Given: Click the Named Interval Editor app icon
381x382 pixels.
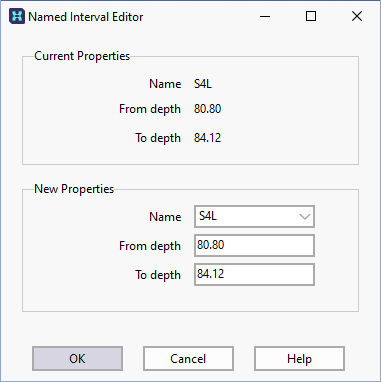Looking at the screenshot, I should (17, 16).
